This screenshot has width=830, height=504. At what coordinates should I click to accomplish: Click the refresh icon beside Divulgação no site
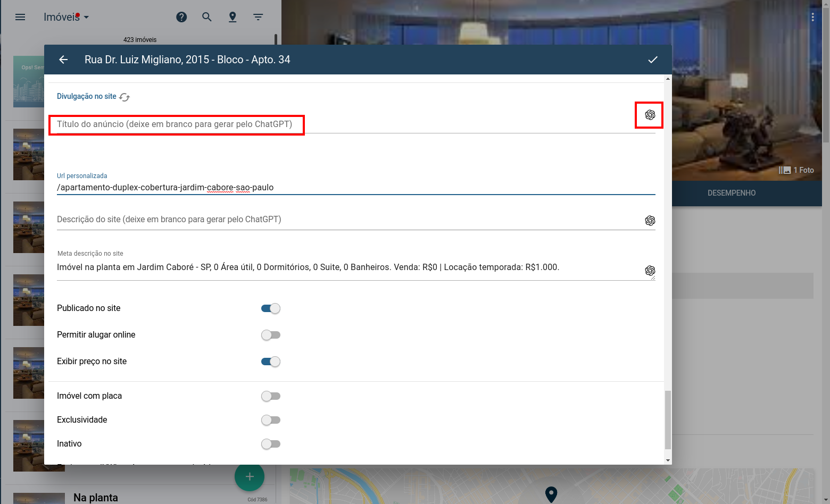click(x=124, y=97)
